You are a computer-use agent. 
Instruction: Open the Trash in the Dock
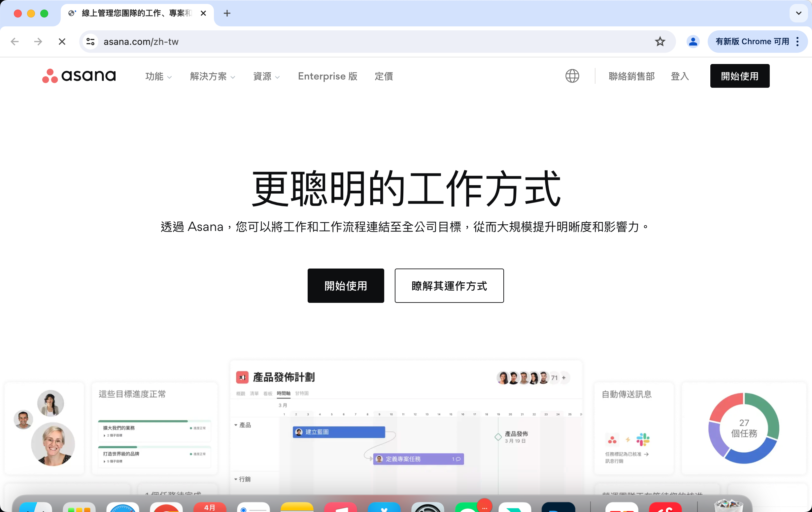pos(728,506)
